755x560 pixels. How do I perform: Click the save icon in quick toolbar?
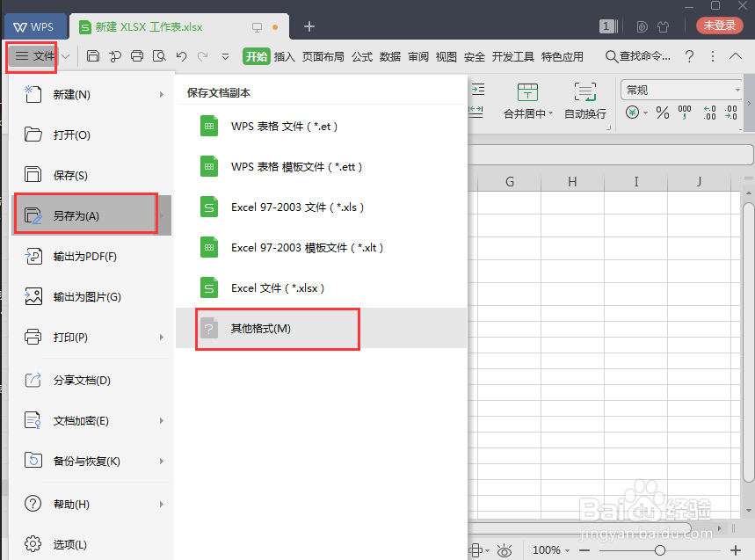93,56
